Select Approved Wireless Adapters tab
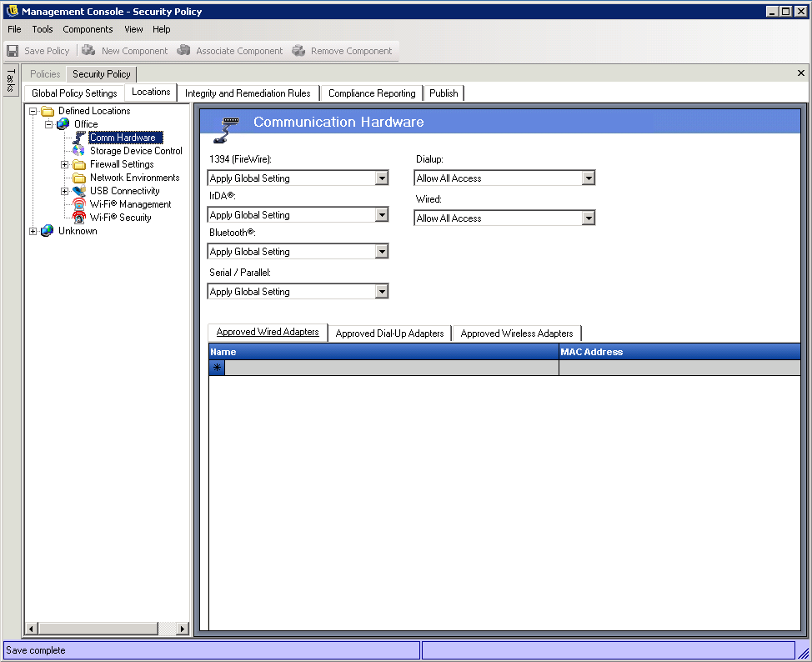 [517, 334]
